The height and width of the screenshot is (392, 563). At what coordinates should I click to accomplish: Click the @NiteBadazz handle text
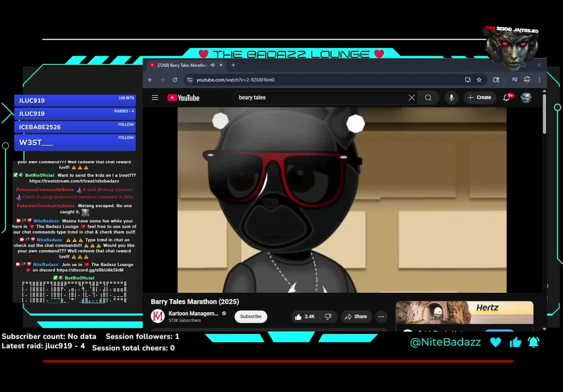[x=445, y=342]
